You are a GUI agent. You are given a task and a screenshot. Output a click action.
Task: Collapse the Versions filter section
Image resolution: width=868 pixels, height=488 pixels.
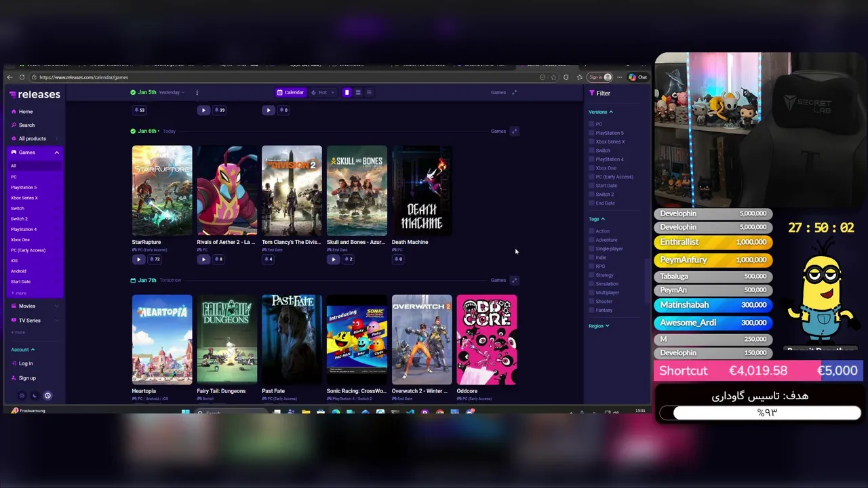pos(601,112)
